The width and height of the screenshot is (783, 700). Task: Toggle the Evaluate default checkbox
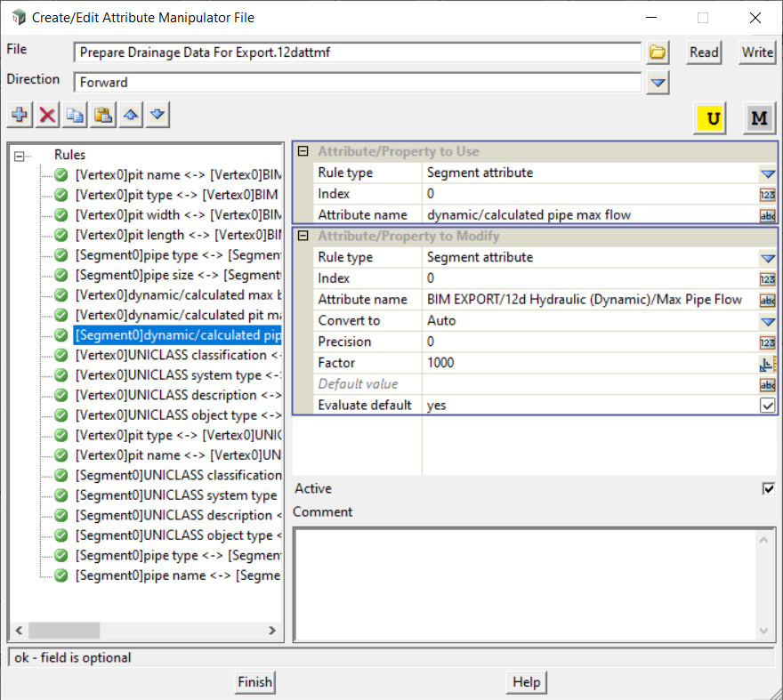[767, 405]
